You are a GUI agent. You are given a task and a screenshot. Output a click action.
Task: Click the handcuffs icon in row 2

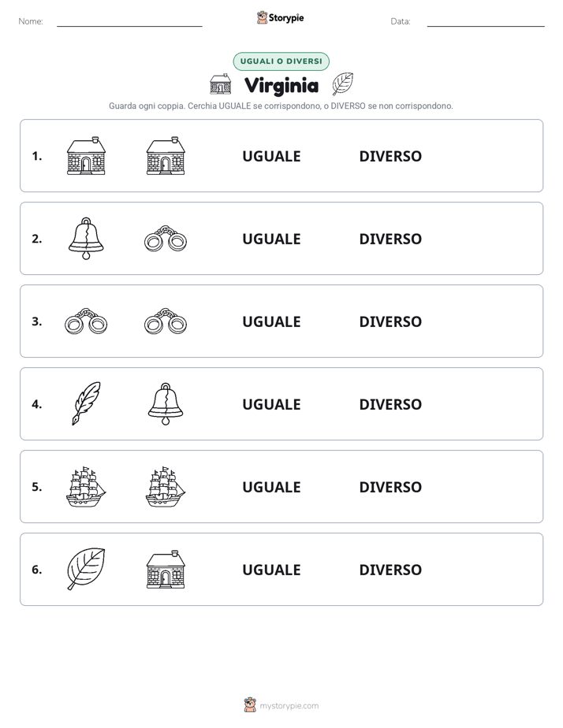pos(166,239)
